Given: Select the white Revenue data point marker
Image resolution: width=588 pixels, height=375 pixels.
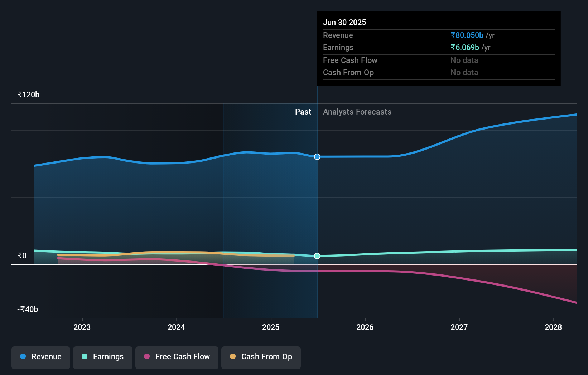Looking at the screenshot, I should (x=317, y=156).
